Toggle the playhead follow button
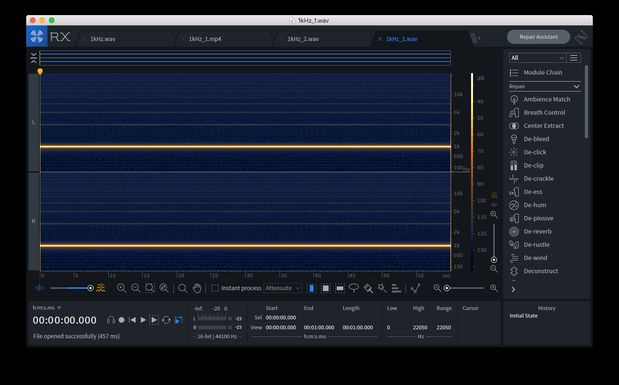Screen dimensions: 619x385 178,320
